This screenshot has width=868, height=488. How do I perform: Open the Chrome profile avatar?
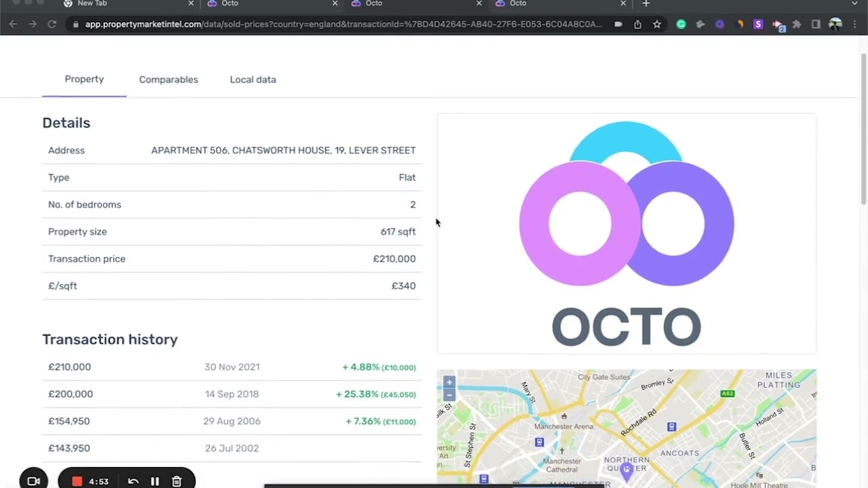(x=835, y=24)
